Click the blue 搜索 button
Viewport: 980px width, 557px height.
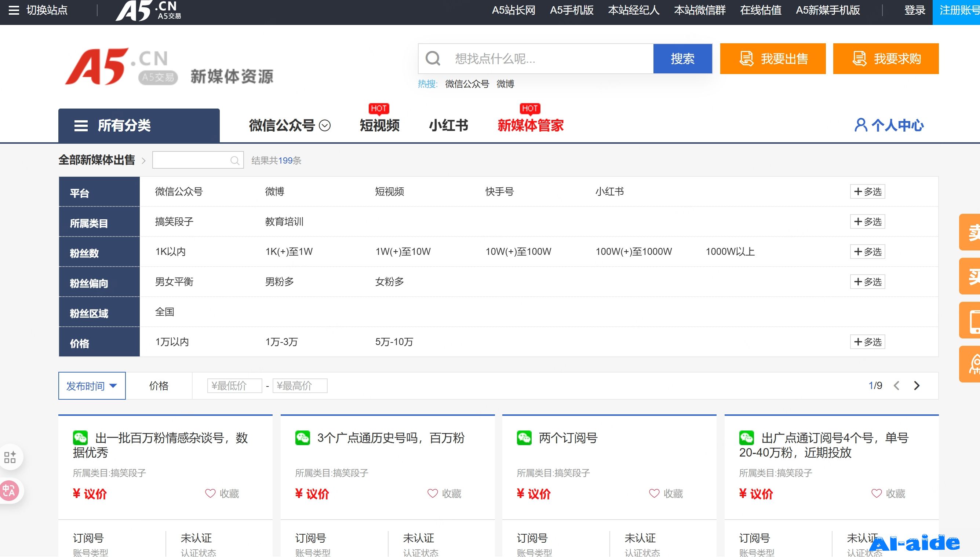pos(683,59)
